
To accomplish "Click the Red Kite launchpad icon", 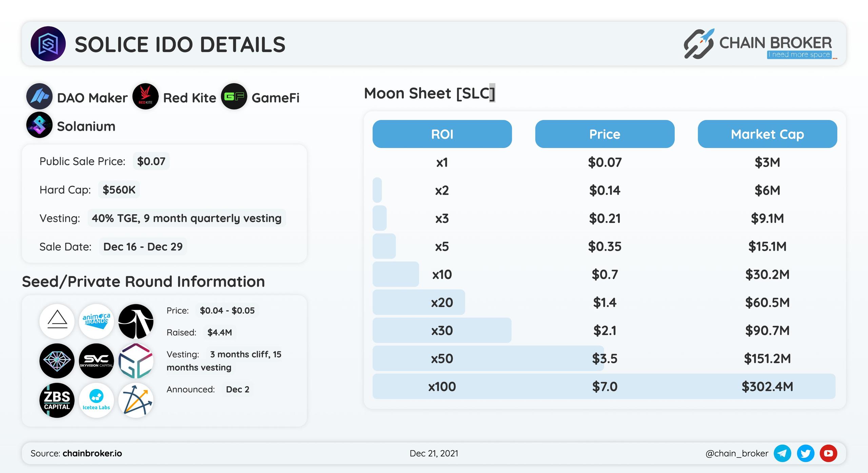I will [x=145, y=97].
